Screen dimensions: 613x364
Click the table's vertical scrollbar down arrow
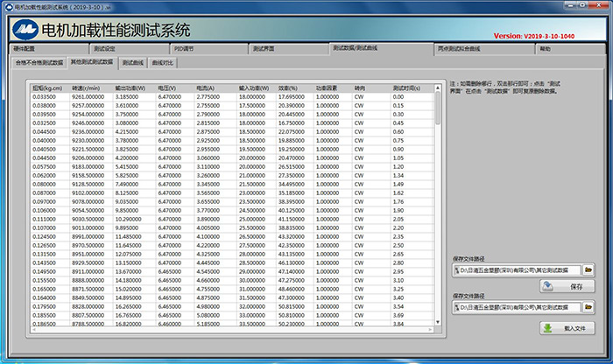[438, 322]
